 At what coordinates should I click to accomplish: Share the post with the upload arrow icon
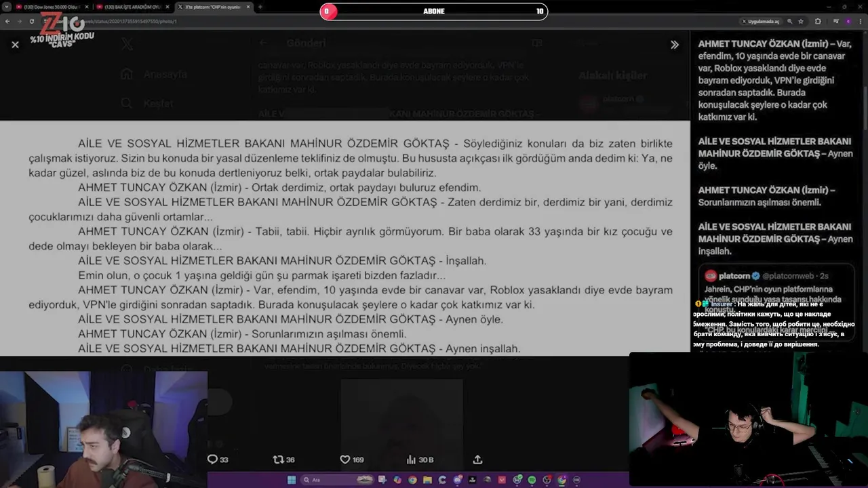click(x=477, y=460)
